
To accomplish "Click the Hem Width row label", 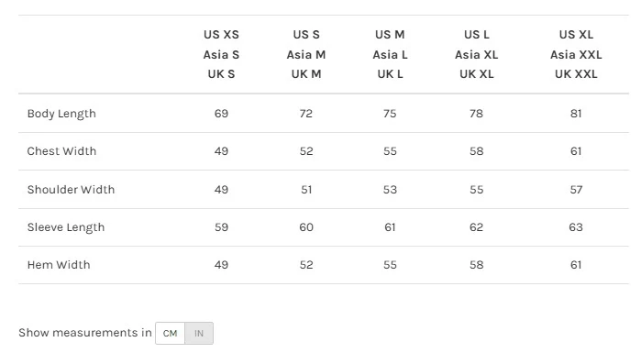I will (59, 265).
